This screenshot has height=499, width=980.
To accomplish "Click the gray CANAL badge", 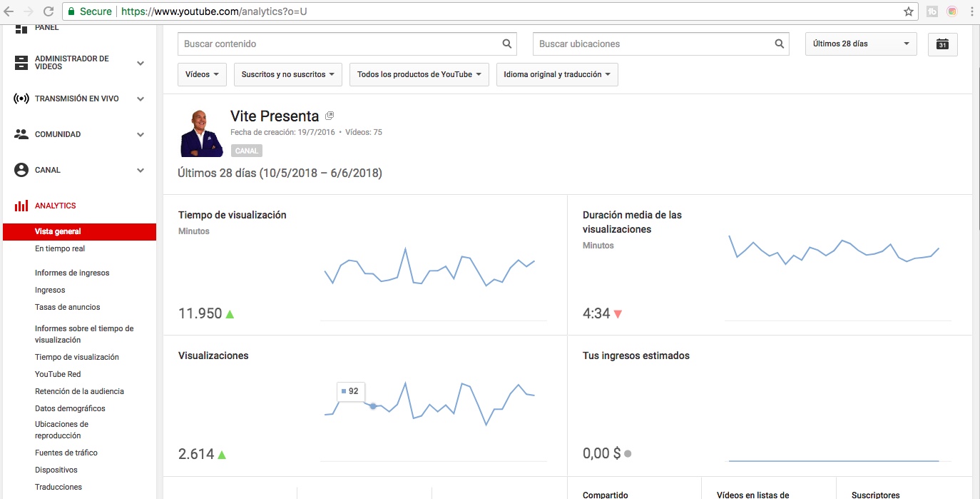I will click(247, 151).
